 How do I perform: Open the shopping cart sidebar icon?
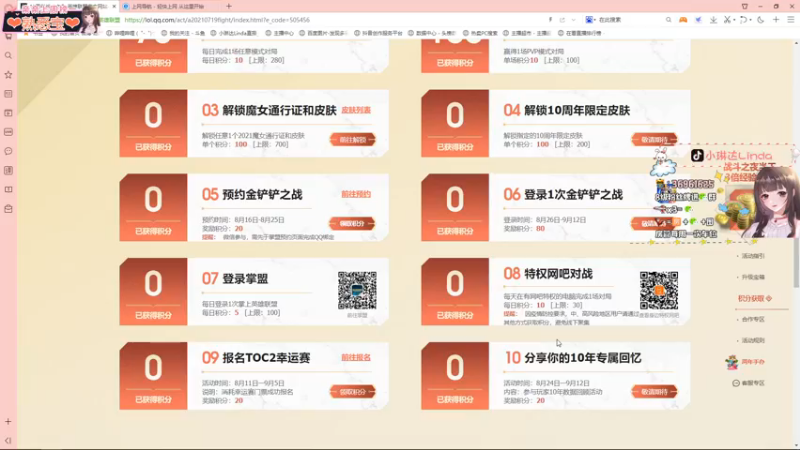(x=8, y=36)
